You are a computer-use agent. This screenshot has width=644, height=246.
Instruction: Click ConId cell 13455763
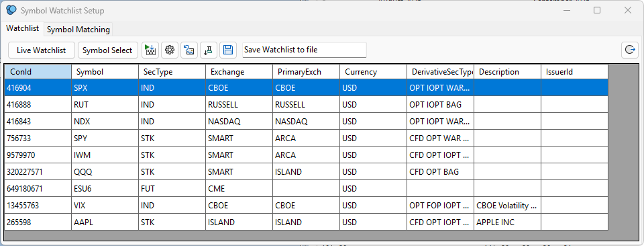[38, 205]
